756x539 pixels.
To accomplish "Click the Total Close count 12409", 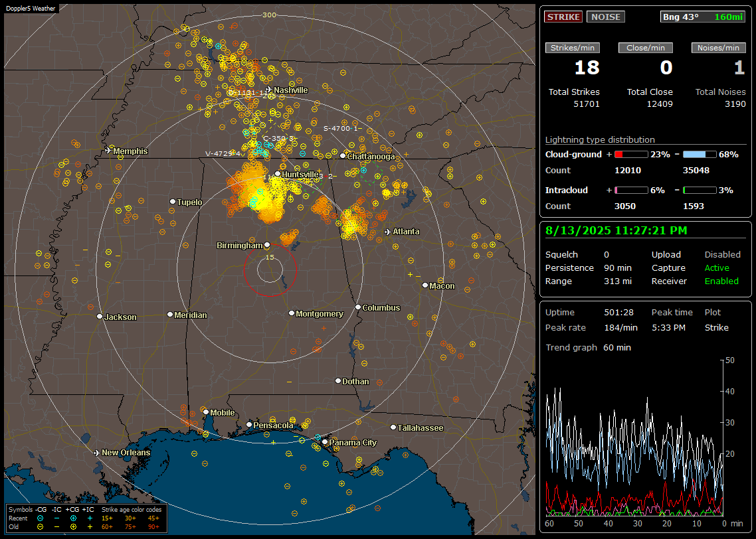I will tap(659, 104).
